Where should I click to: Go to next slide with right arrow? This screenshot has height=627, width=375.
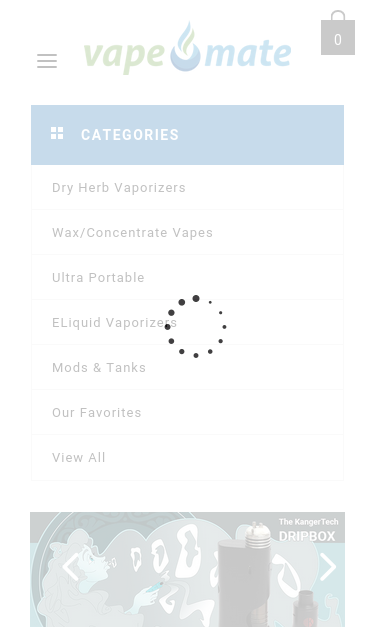(x=328, y=566)
